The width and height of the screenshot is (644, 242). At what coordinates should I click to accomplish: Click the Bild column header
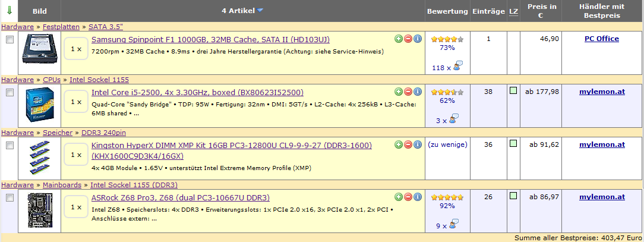click(x=40, y=11)
